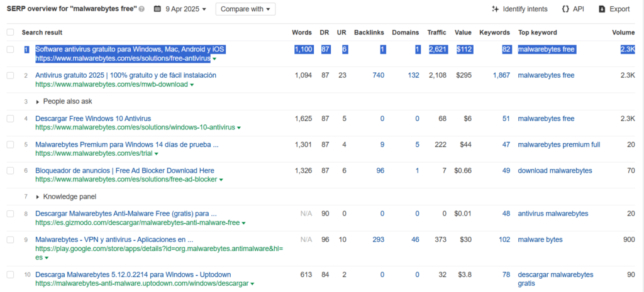The width and height of the screenshot is (644, 292).
Task: Click the Export button
Action: [x=614, y=9]
